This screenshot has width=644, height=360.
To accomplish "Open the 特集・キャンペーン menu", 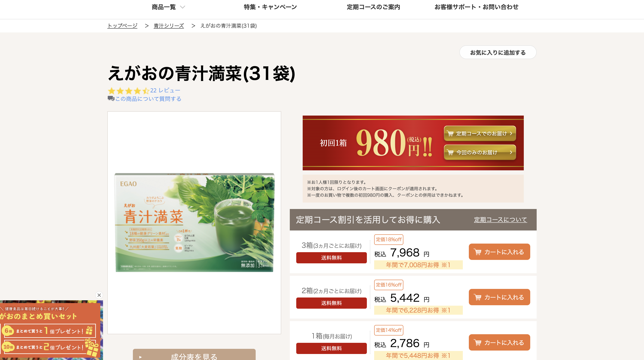I will point(270,7).
